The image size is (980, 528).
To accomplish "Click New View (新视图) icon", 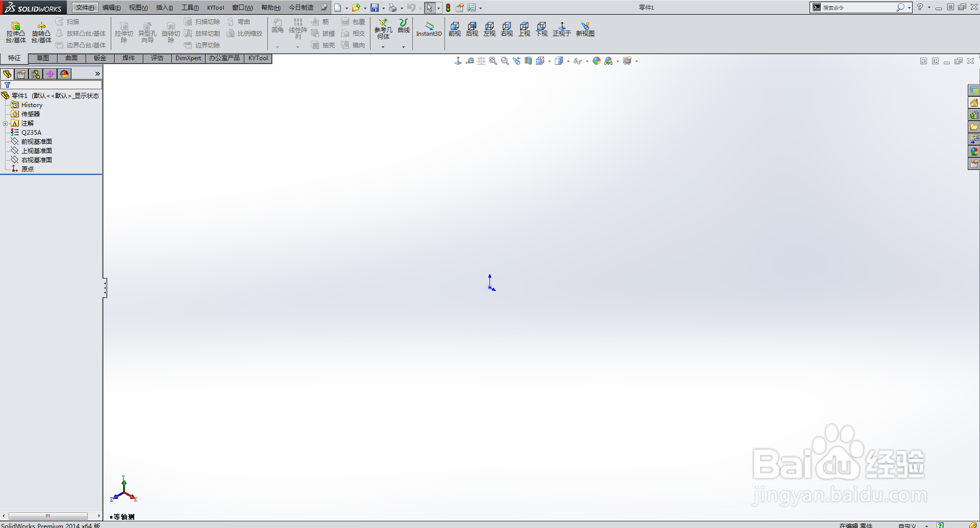I will pos(585,29).
